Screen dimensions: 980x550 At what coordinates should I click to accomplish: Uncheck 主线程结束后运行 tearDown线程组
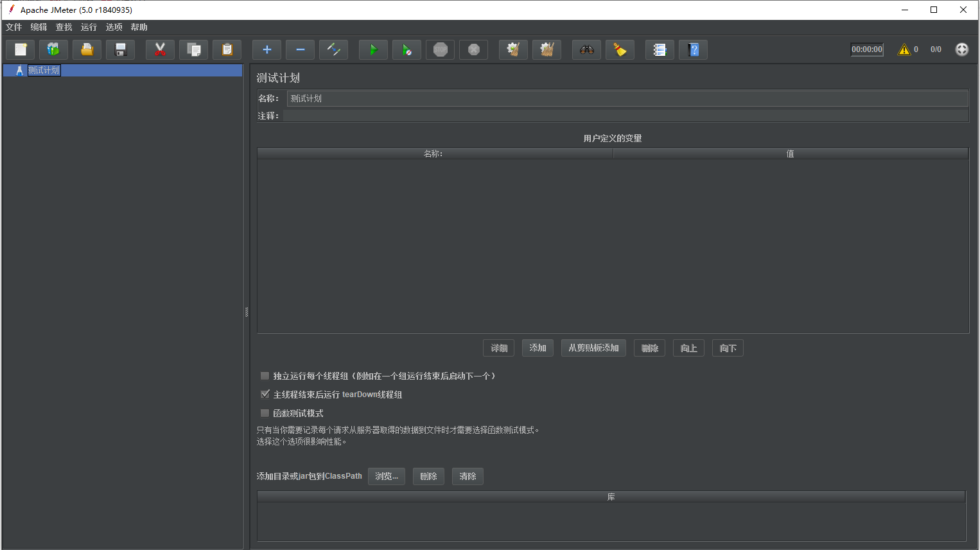click(265, 395)
